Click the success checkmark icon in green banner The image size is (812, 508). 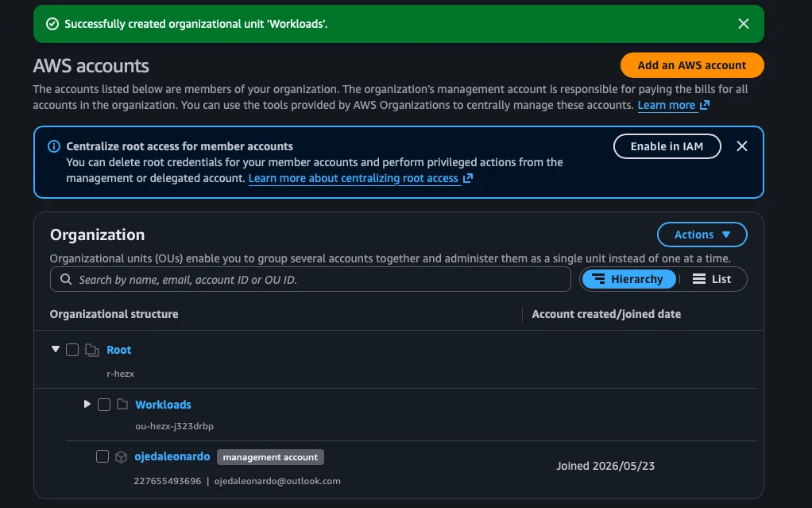[52, 24]
